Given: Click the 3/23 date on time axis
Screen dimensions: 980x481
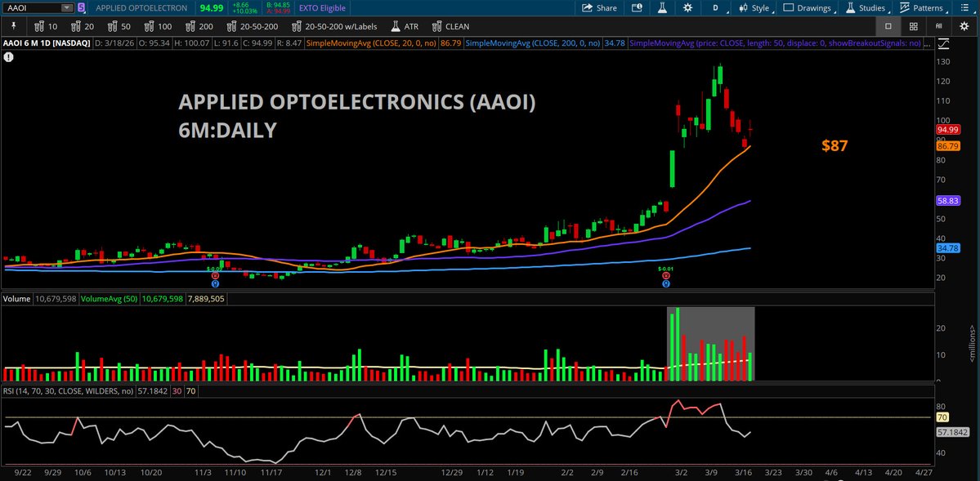Looking at the screenshot, I should [772, 474].
